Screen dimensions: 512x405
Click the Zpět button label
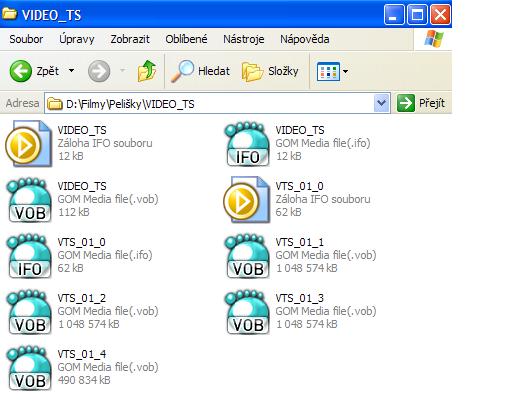coord(48,71)
